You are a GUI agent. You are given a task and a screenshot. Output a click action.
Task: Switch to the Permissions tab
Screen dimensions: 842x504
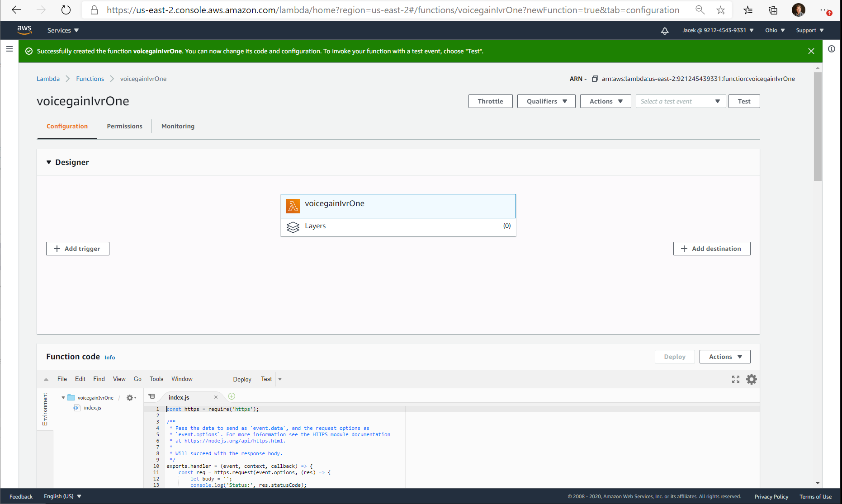(x=124, y=126)
